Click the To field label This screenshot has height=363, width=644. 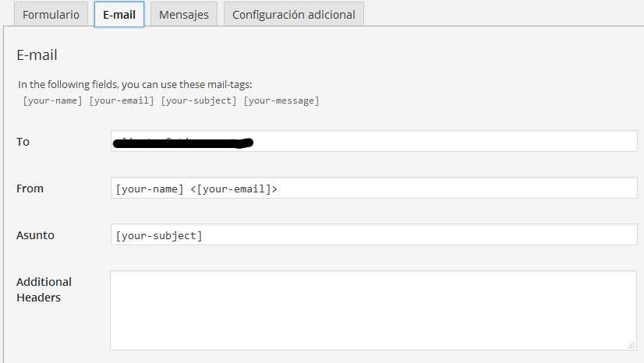pos(23,142)
